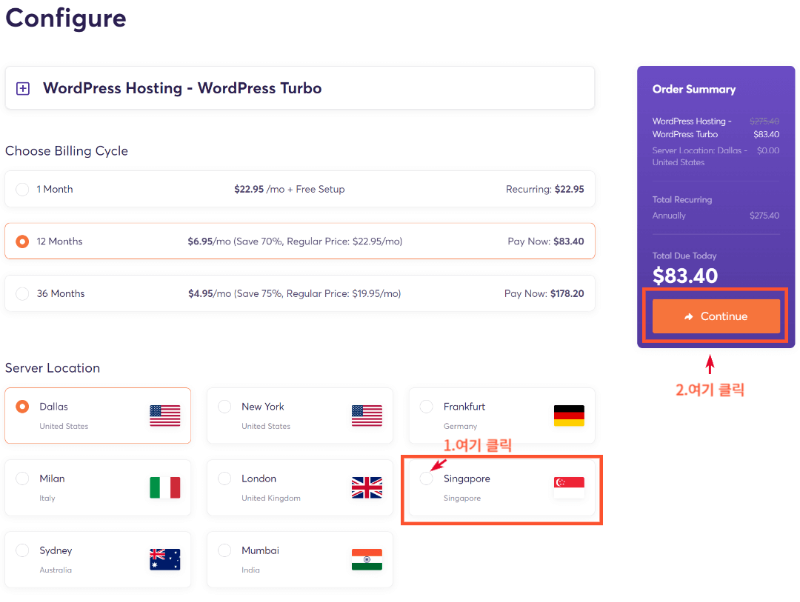Click 'Server Location: Dallas - United States' summary line

pyautogui.click(x=699, y=156)
